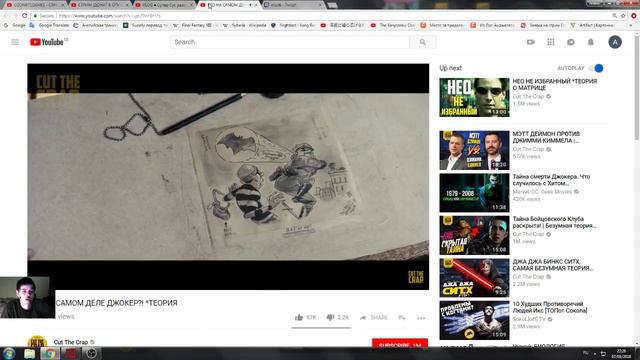This screenshot has width=640, height=360.
Task: Dislike the video with thumbs down
Action: click(330, 317)
